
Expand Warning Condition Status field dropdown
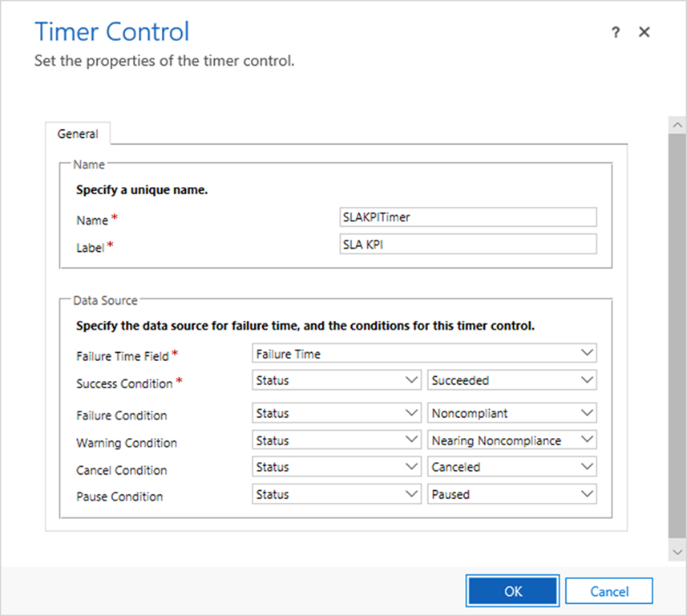pyautogui.click(x=336, y=440)
